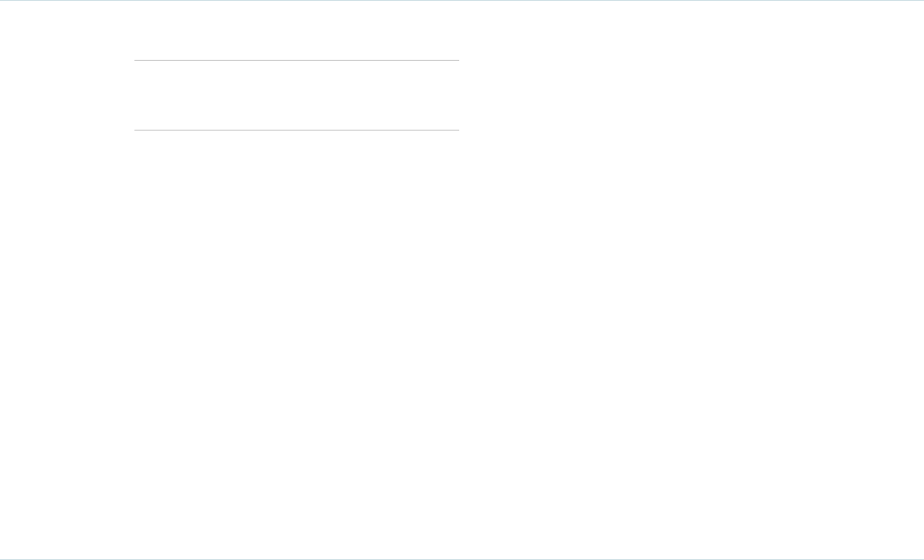Image resolution: width=924 pixels, height=560 pixels.
Task: Click the middle of the lower divider line
Action: pos(297,130)
